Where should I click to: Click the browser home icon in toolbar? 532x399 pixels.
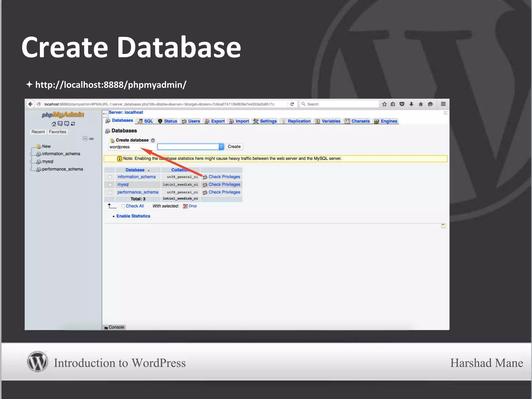pyautogui.click(x=421, y=104)
